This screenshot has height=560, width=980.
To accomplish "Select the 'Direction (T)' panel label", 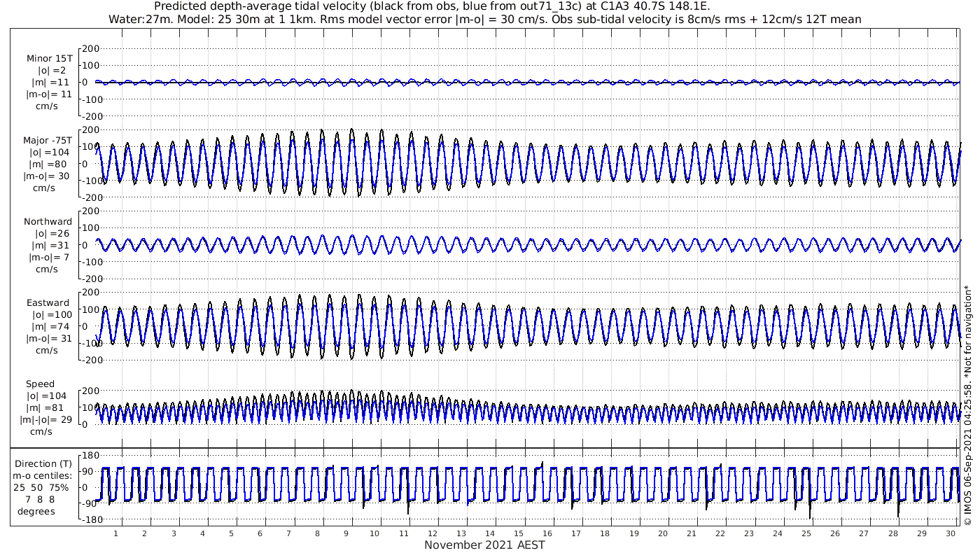I will pyautogui.click(x=43, y=464).
